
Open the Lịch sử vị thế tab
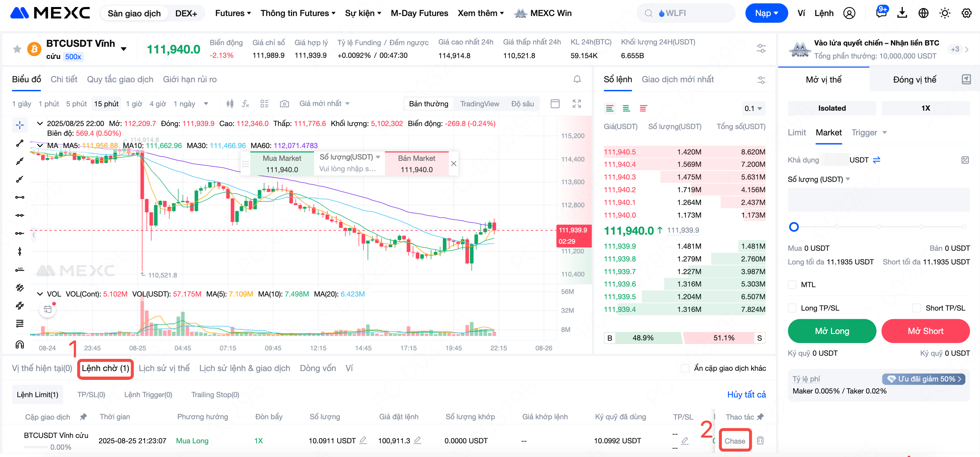(164, 368)
